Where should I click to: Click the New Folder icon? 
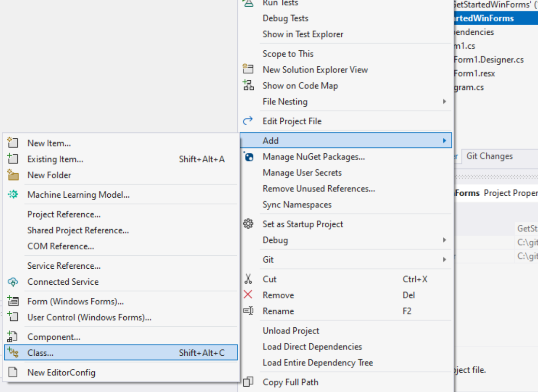[13, 175]
